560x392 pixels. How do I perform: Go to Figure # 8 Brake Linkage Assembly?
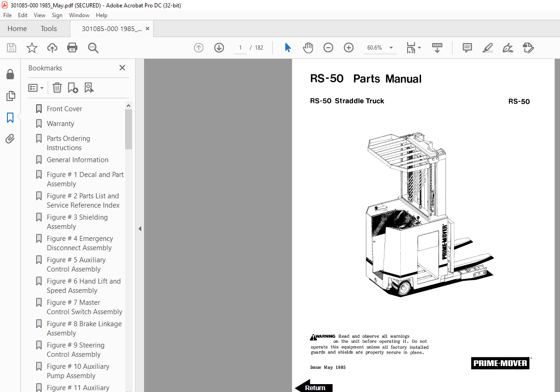[x=84, y=329]
